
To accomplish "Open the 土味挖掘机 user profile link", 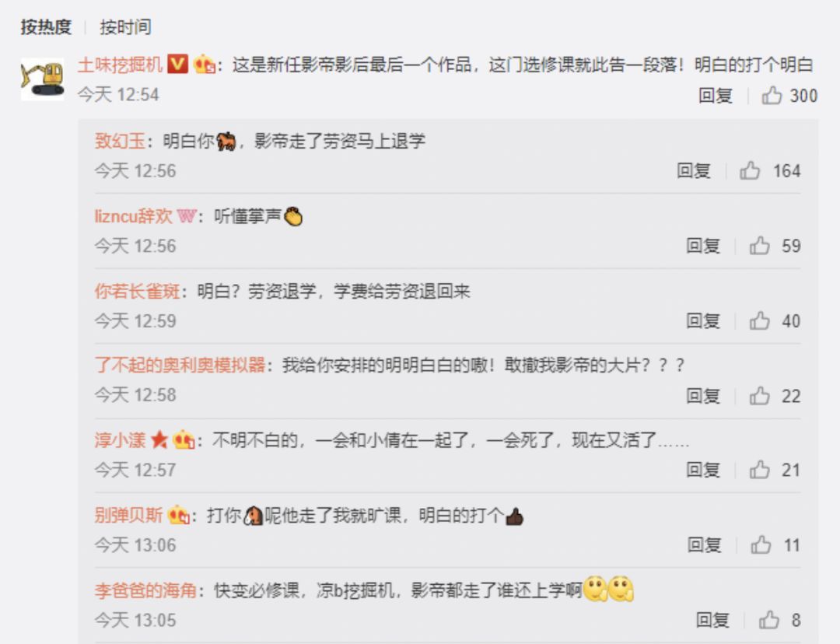I will point(120,65).
